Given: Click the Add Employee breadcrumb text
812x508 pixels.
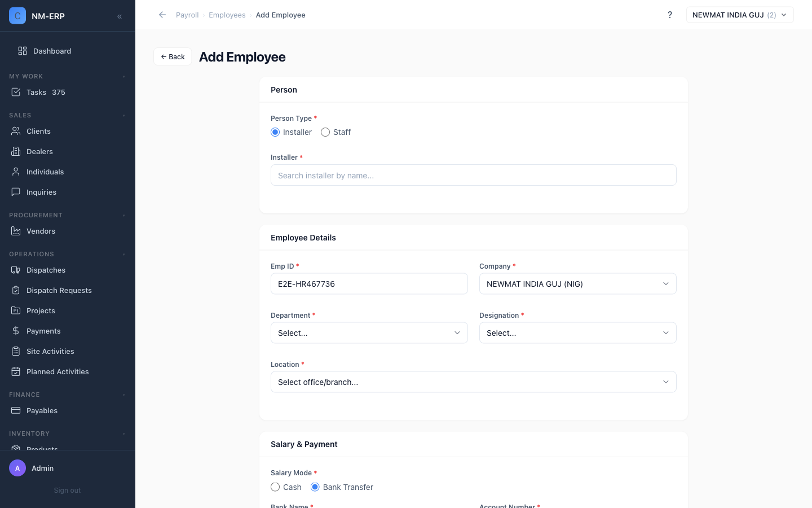Looking at the screenshot, I should pyautogui.click(x=281, y=15).
